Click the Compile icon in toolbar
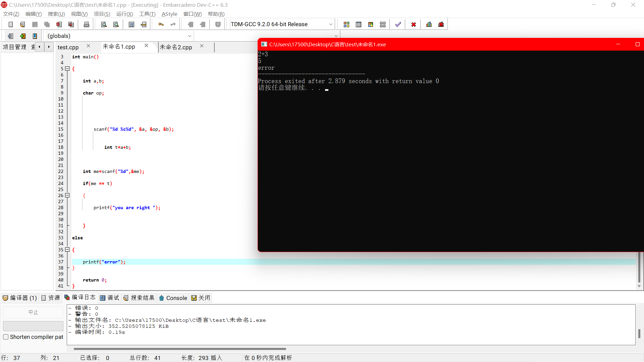This screenshot has width=644, height=362. coord(346,24)
